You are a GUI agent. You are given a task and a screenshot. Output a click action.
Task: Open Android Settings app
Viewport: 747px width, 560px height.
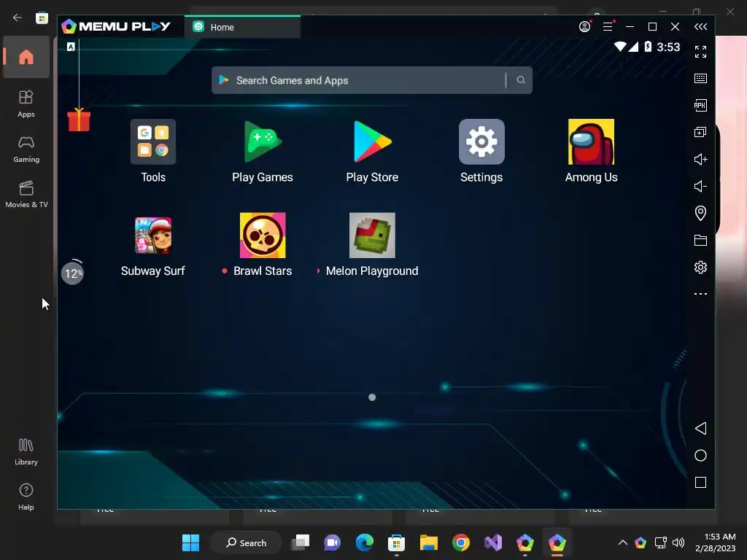481,142
